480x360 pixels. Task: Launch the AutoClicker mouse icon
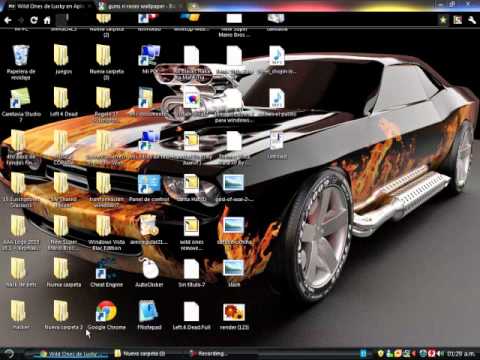pos(149,273)
